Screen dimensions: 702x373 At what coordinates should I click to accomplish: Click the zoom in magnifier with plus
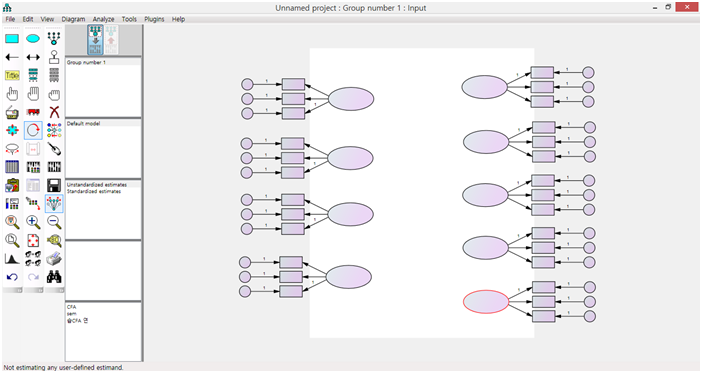pyautogui.click(x=33, y=222)
